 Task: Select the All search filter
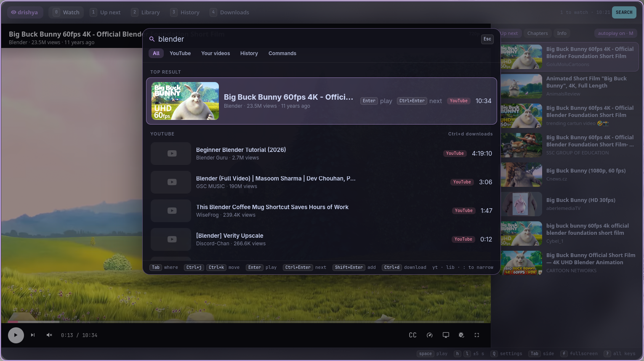click(156, 53)
